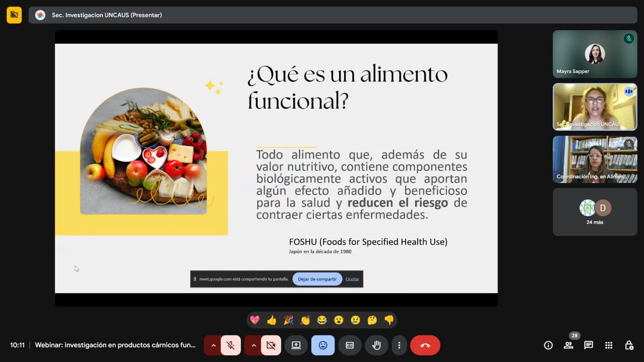Click the food platter image on slide

click(x=143, y=151)
